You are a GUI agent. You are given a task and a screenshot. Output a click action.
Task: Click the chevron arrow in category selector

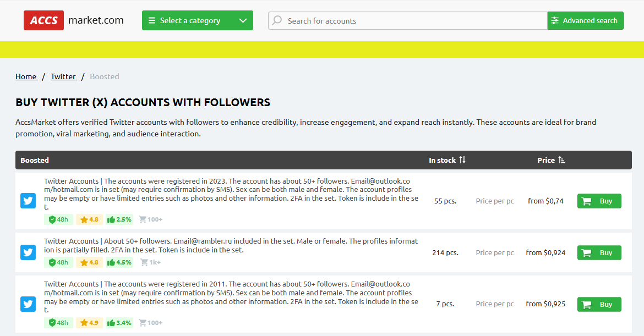tap(243, 20)
